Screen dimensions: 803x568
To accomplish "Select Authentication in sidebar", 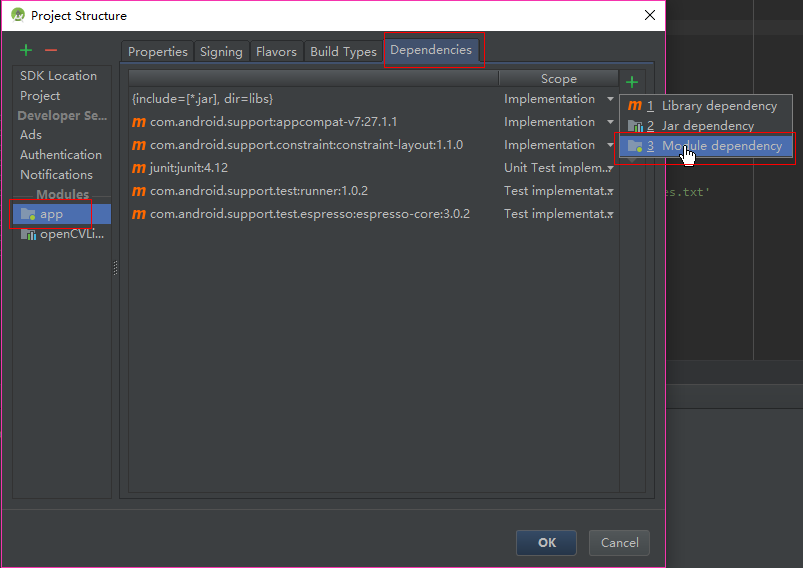I will [x=61, y=155].
